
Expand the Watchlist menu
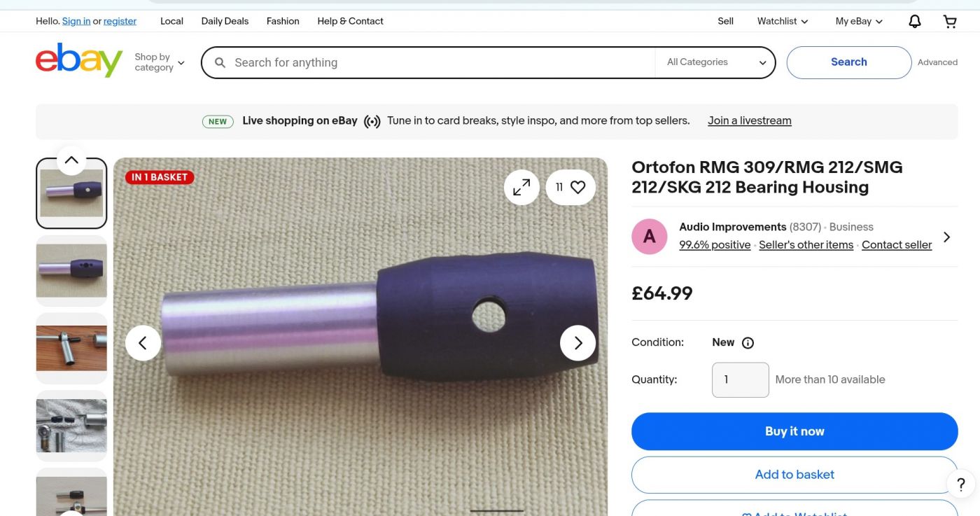pyautogui.click(x=783, y=22)
